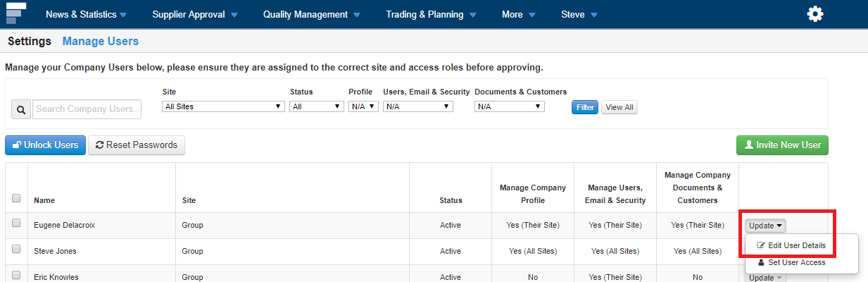Open the Site filter dropdown
Screen dimensions: 868x282
point(222,106)
